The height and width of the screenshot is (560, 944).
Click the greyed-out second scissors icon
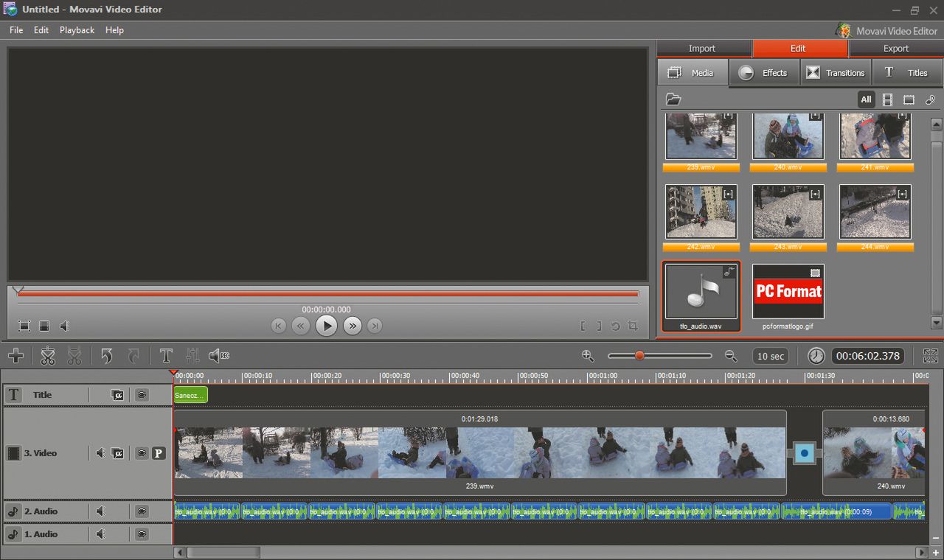pos(74,356)
